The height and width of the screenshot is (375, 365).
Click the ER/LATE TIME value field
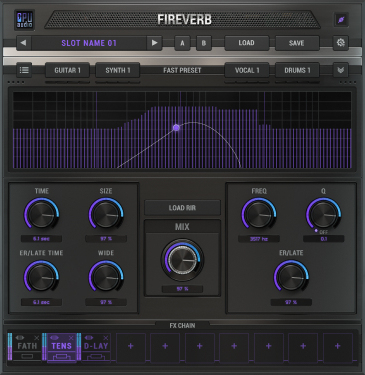tap(41, 302)
